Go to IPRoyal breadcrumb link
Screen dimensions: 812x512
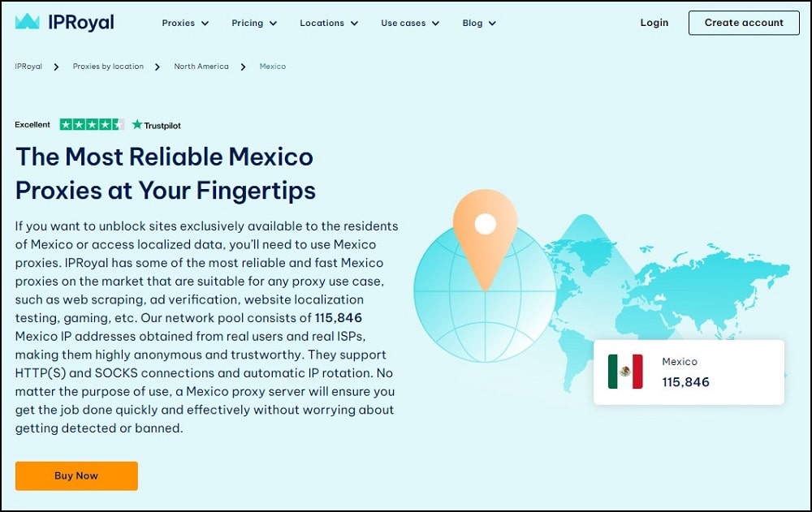[x=28, y=67]
